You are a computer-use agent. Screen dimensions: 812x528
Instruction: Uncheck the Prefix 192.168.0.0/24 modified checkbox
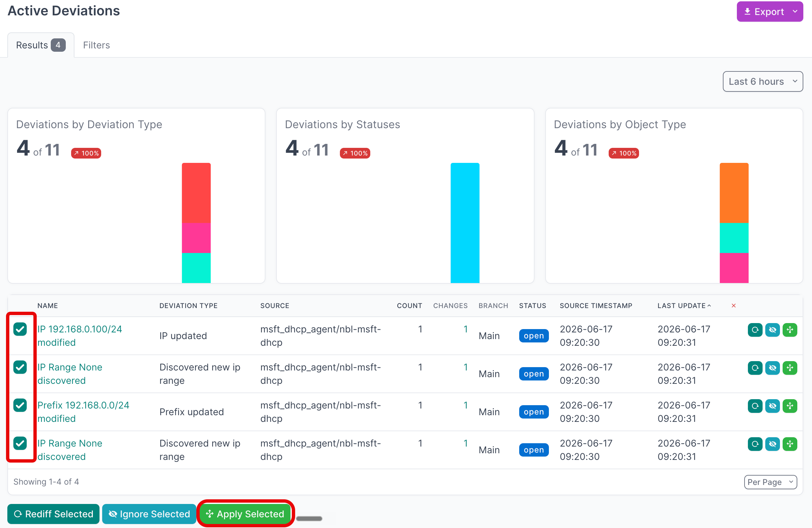(20, 405)
